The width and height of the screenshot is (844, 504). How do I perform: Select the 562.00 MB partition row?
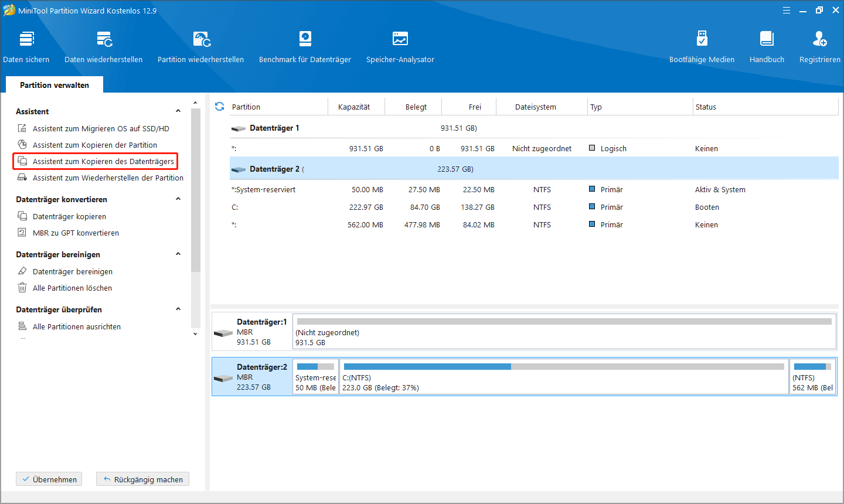[x=534, y=225]
